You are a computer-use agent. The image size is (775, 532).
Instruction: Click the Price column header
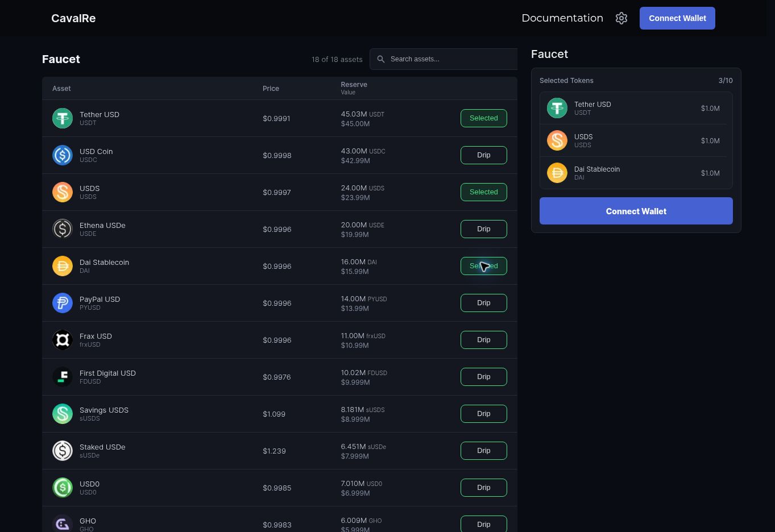(x=271, y=89)
